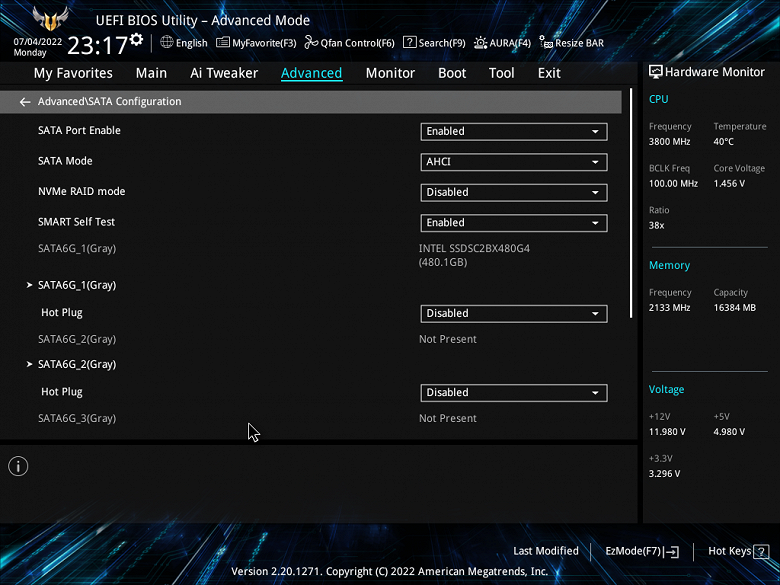This screenshot has height=585, width=780.
Task: Click the Resize BAR icon
Action: (x=546, y=43)
